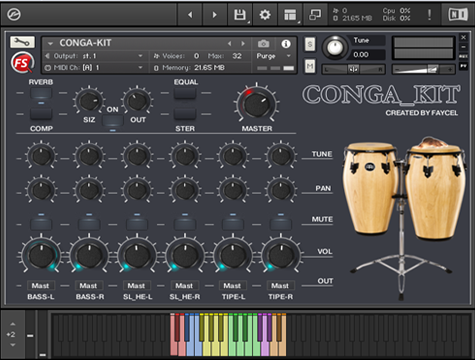Show the instrument info icon
475x360 pixels.
286,44
